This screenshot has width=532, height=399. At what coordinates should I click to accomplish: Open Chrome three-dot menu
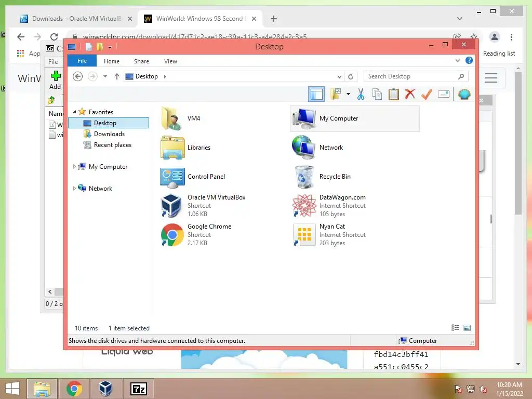click(511, 37)
